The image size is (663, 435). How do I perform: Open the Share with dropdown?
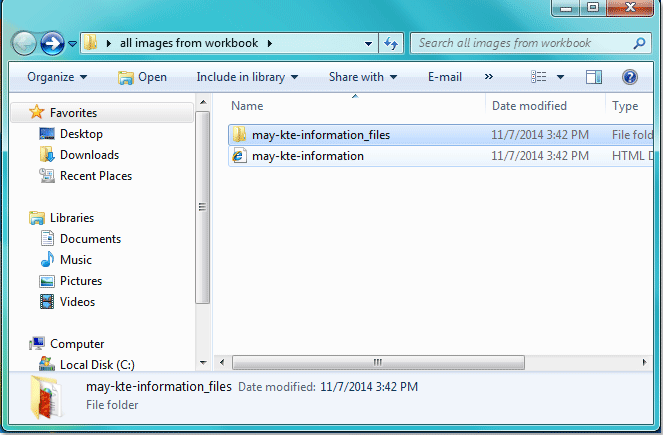pos(362,77)
